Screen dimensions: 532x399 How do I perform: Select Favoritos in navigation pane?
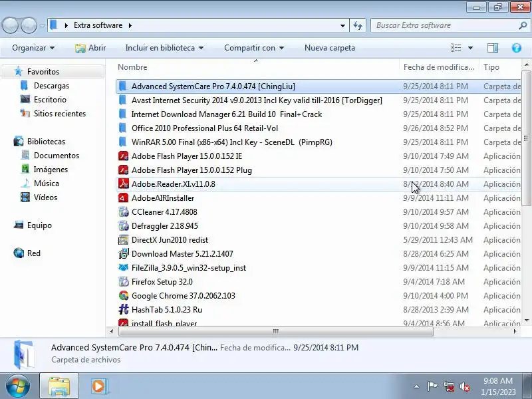[x=43, y=72]
